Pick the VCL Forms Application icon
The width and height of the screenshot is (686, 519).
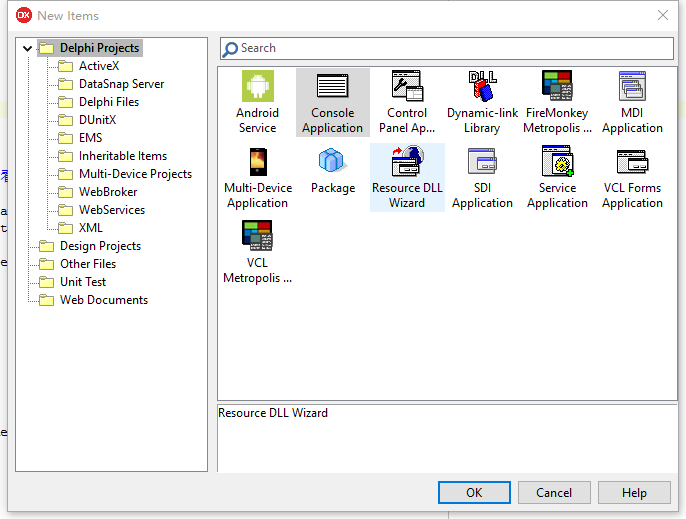(632, 161)
